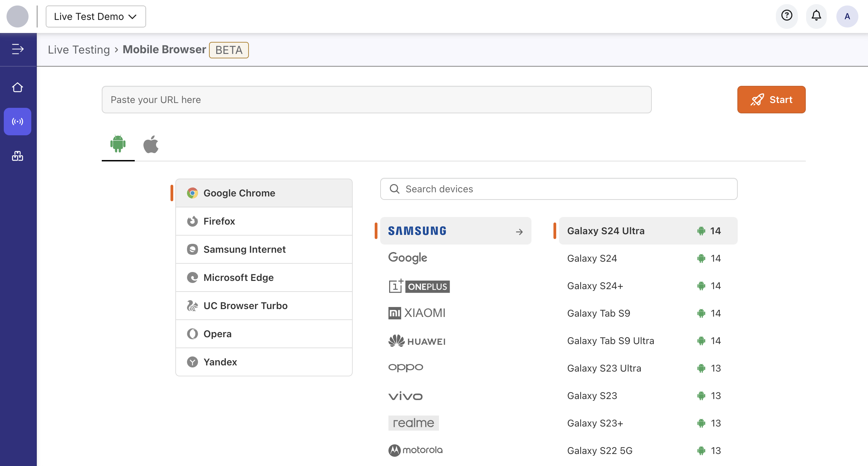This screenshot has width=868, height=466.
Task: Click the Live Testing breadcrumb link
Action: (79, 50)
